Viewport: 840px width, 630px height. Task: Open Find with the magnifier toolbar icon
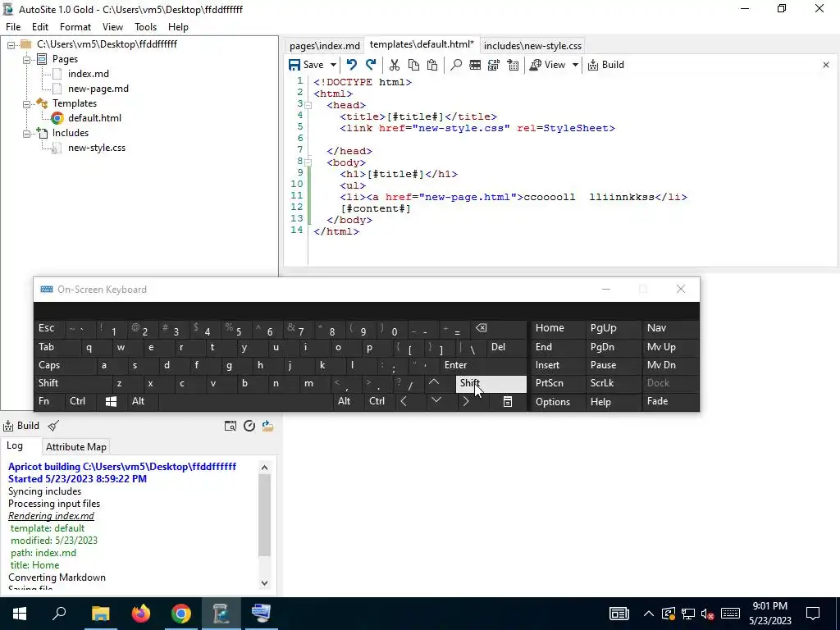pos(456,65)
